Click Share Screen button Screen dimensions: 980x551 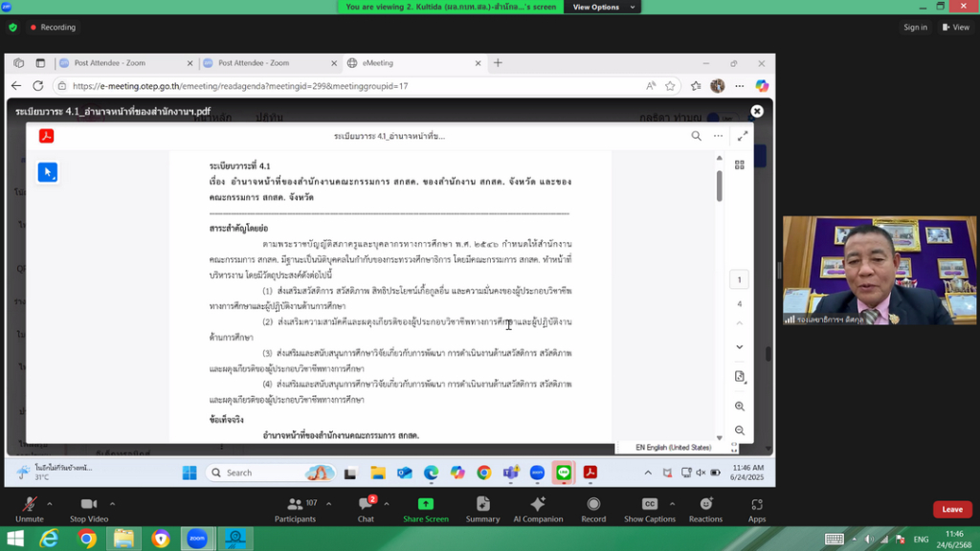426,509
